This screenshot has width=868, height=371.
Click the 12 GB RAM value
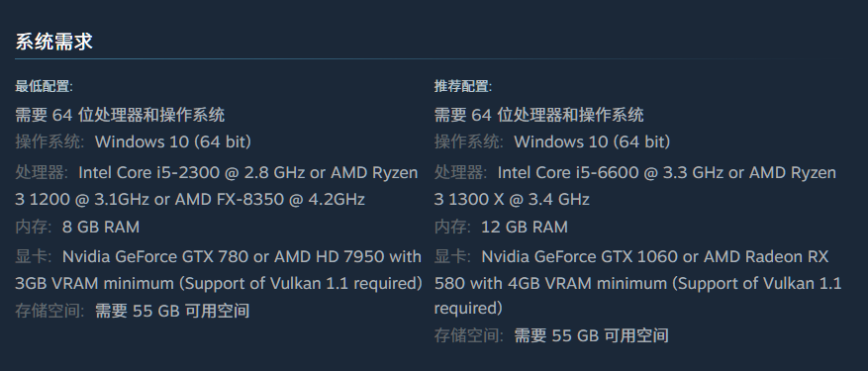click(x=525, y=227)
